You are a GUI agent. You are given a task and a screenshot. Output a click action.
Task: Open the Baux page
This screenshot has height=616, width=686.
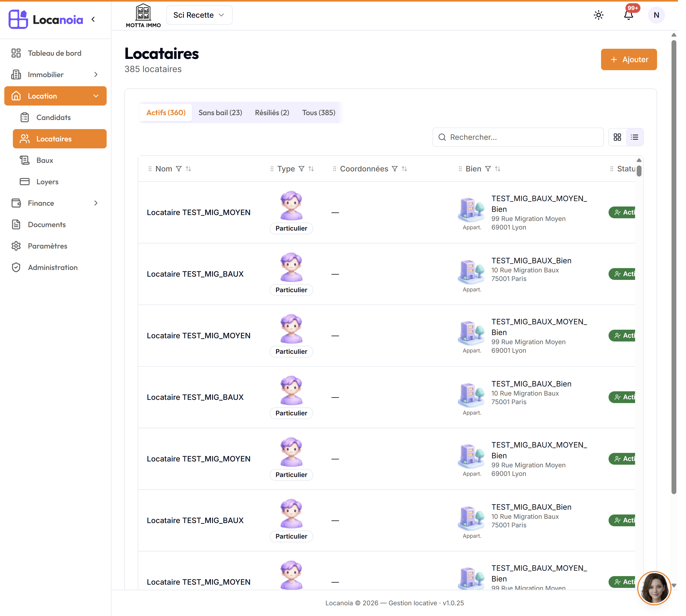(59, 160)
